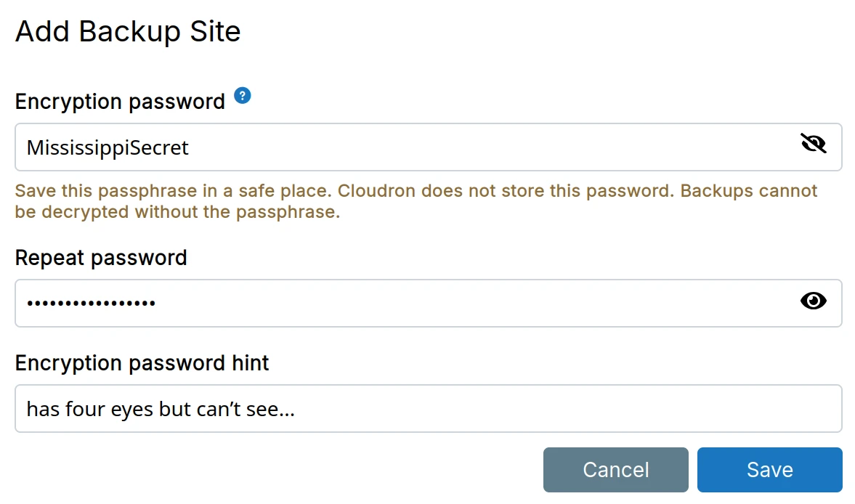Click the password hint text box
The image size is (855, 504).
point(363,408)
